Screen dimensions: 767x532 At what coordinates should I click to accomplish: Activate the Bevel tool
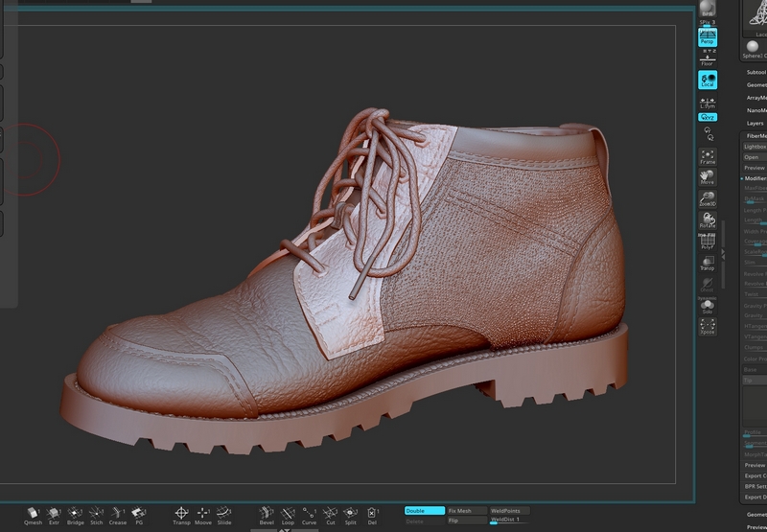click(266, 515)
